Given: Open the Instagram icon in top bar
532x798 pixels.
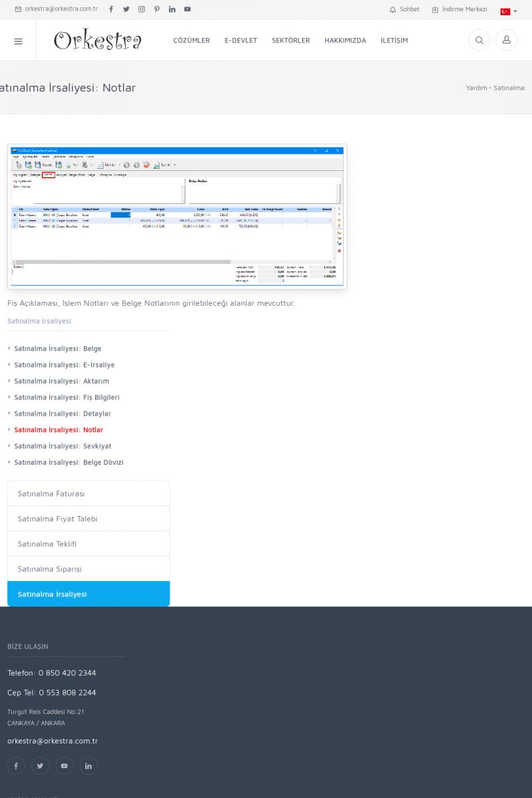Looking at the screenshot, I should (x=142, y=9).
